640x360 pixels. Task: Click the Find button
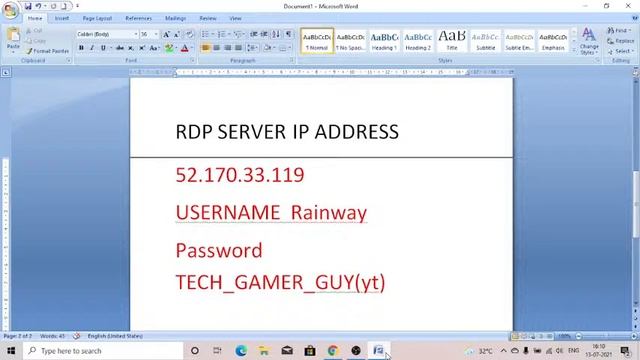(x=619, y=30)
